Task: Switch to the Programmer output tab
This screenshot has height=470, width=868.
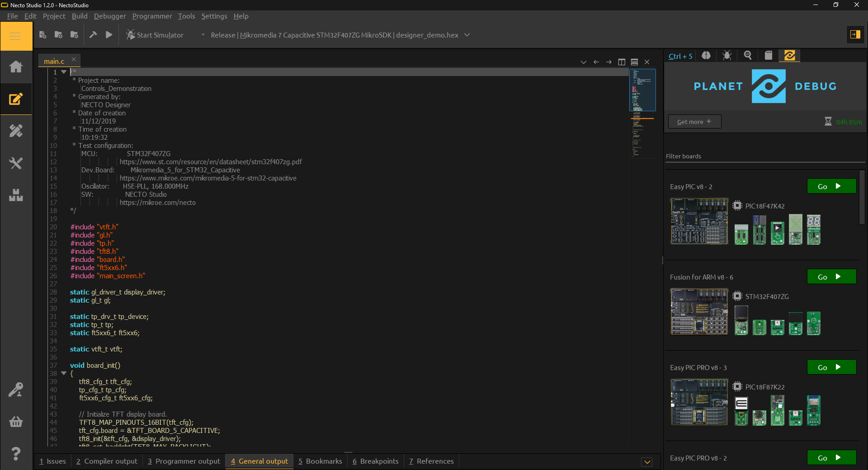Action: pos(184,461)
